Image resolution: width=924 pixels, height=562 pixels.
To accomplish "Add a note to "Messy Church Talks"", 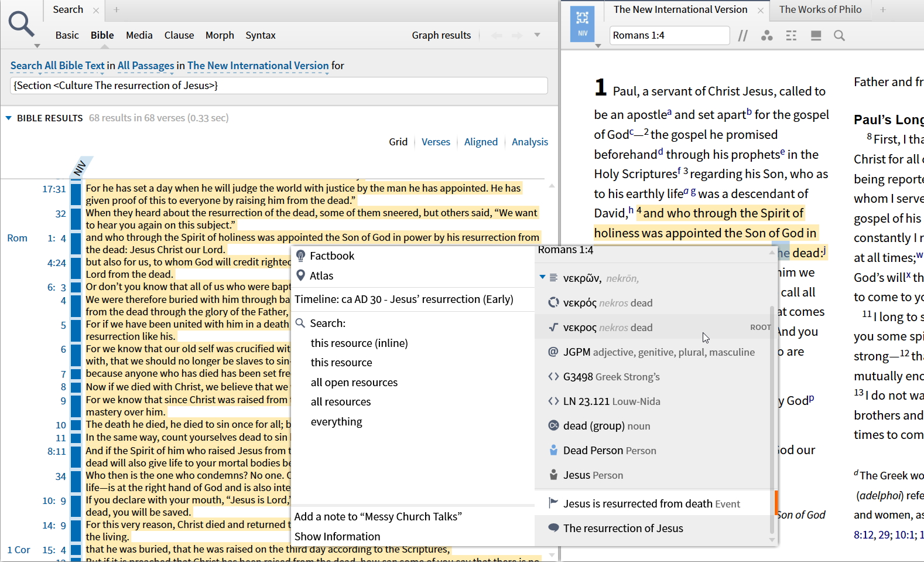I will point(378,516).
